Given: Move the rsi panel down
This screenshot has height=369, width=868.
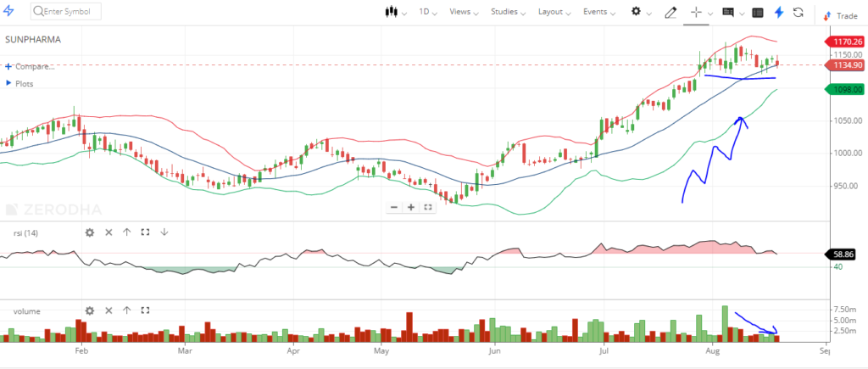Looking at the screenshot, I should [x=164, y=232].
